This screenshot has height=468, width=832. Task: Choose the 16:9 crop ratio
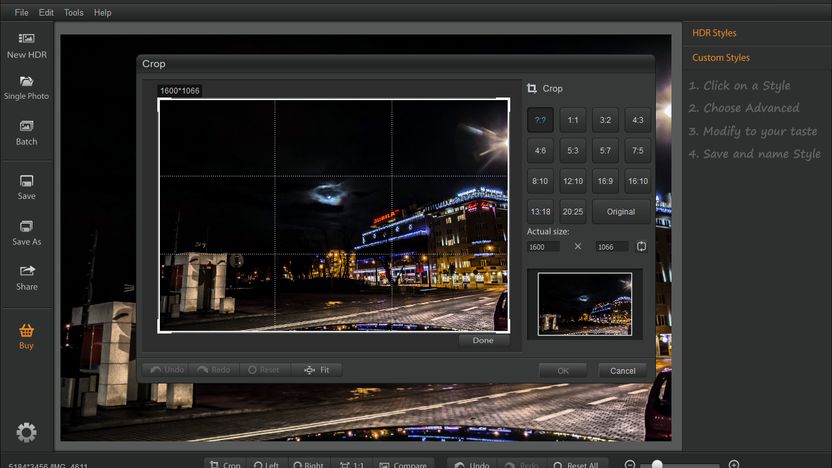(x=605, y=181)
